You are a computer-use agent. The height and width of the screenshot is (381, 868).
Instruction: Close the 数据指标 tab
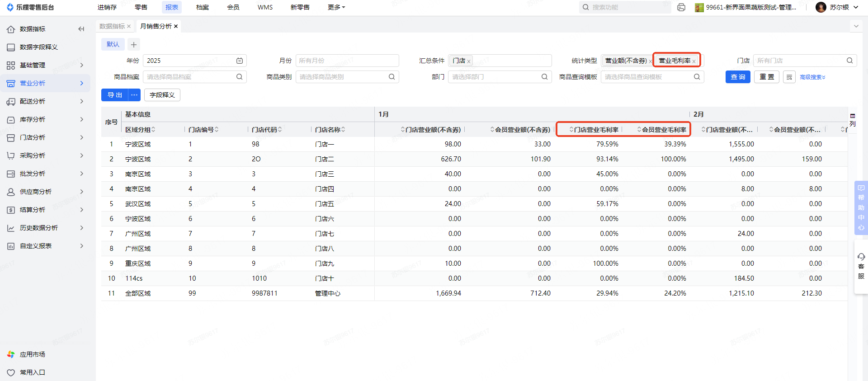point(129,26)
